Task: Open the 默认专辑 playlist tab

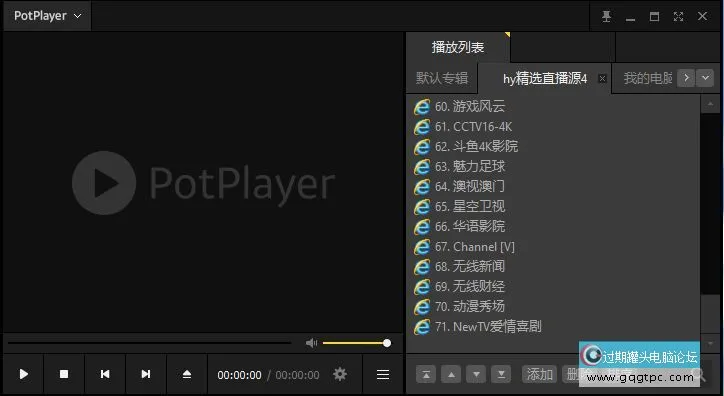Action: coord(442,78)
